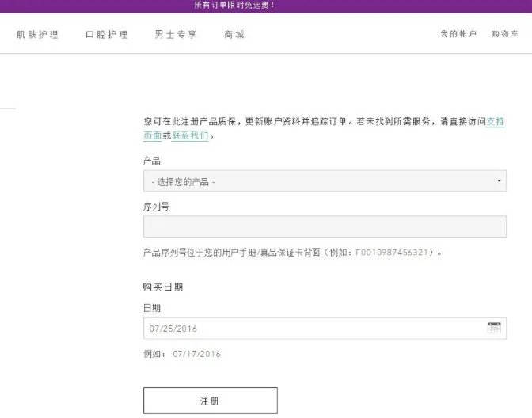Screen dimensions: 532x418
Task: Click the serial number hint text 产品序列号位于
Action: click(x=292, y=253)
